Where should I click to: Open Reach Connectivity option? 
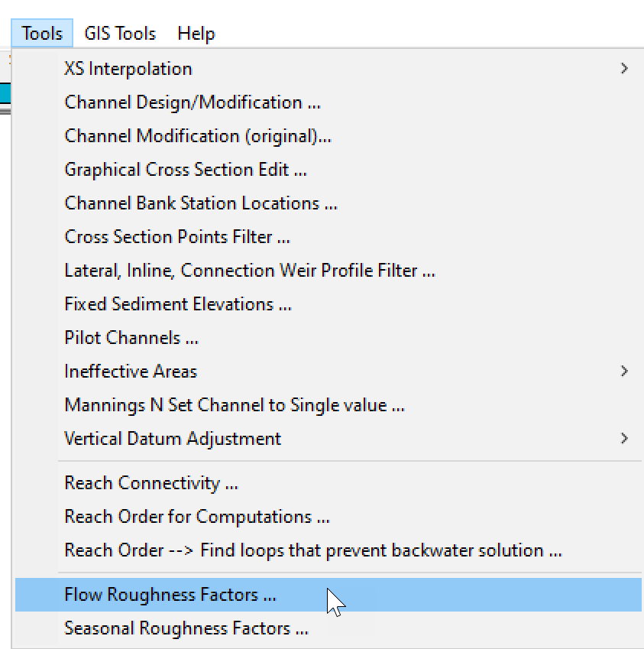[151, 483]
